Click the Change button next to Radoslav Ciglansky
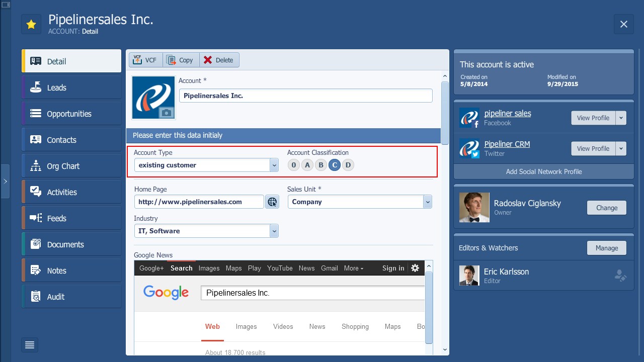Viewport: 644px width, 362px height. (606, 208)
